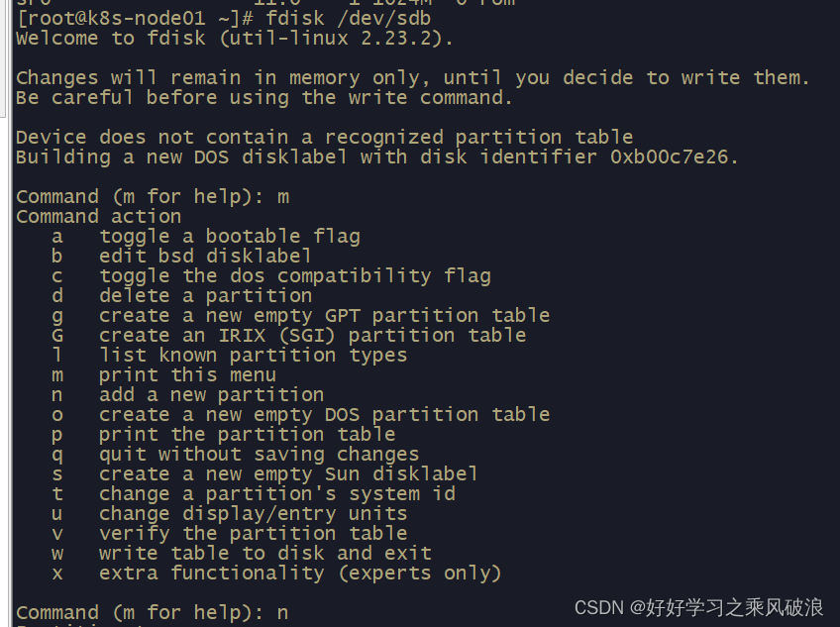The height and width of the screenshot is (627, 840).
Task: Click 'create a new empty Sun disklabel'
Action: click(x=264, y=474)
